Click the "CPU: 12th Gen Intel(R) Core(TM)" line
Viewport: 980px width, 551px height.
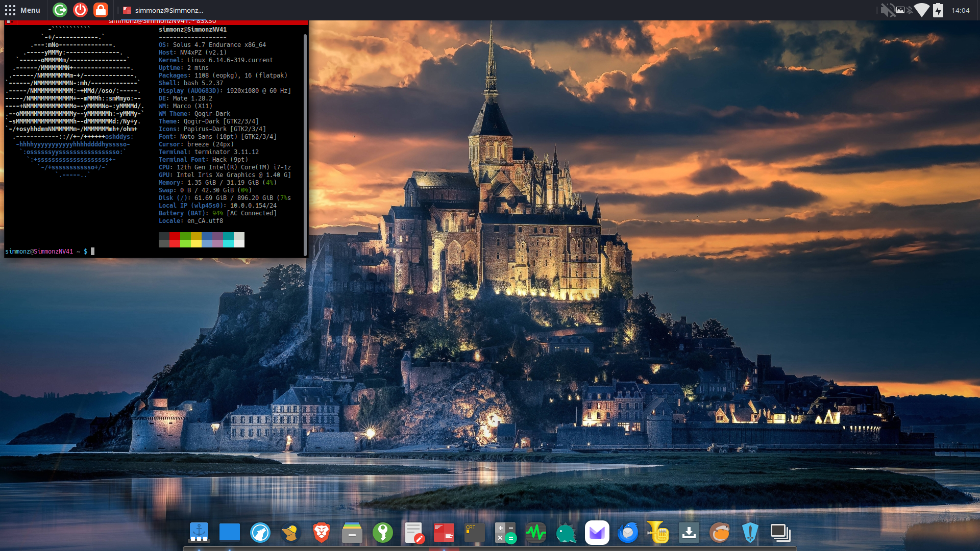[x=225, y=167]
